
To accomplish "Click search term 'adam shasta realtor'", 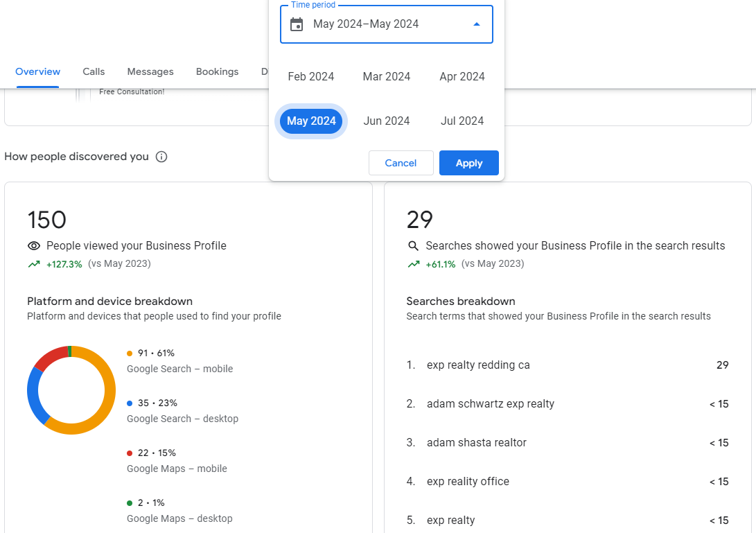I will 476,443.
